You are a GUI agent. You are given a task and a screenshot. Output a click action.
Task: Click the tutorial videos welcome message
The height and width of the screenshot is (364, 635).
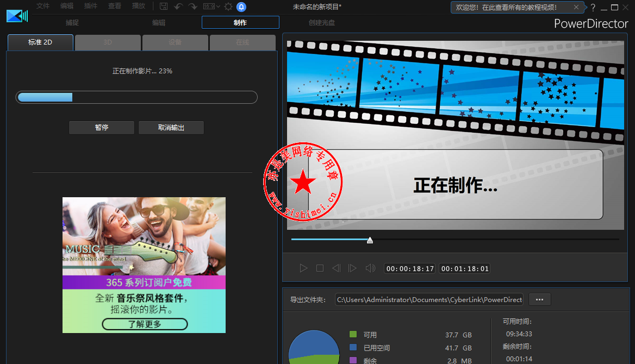pos(506,7)
